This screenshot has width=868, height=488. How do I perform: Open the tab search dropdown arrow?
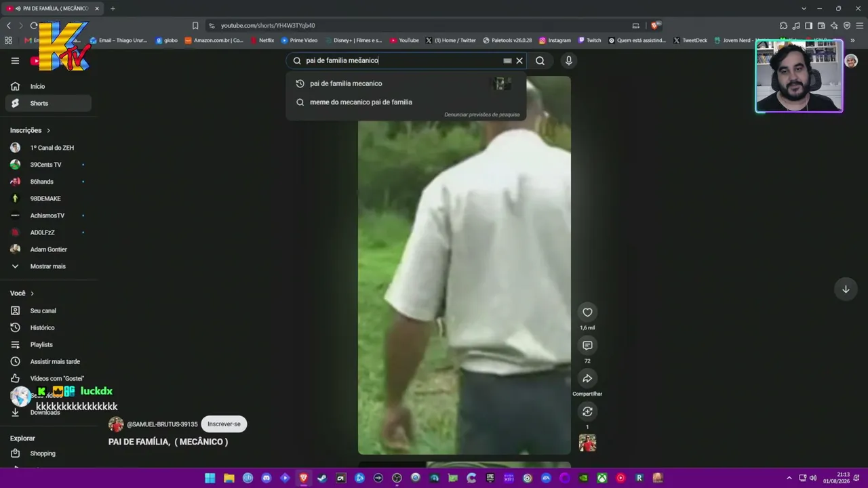pyautogui.click(x=804, y=9)
